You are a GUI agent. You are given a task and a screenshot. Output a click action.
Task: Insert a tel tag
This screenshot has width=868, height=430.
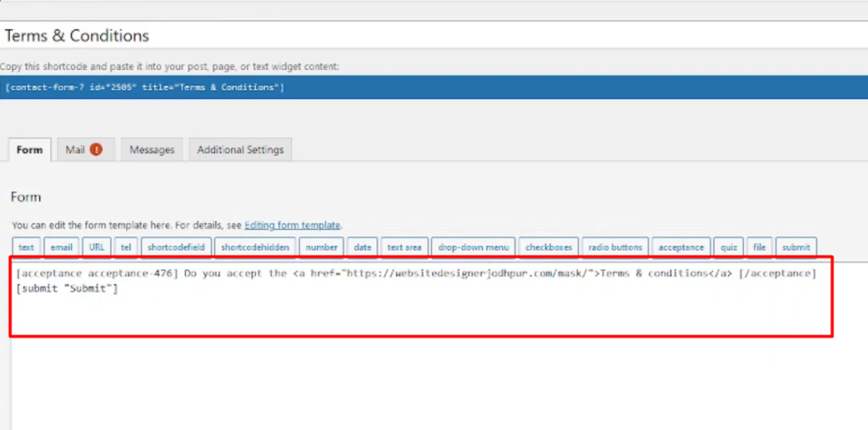[126, 247]
